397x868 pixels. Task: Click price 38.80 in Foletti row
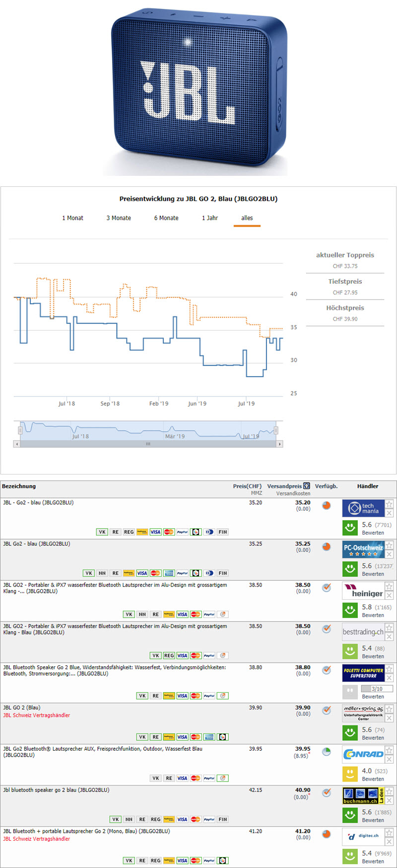pos(256,668)
